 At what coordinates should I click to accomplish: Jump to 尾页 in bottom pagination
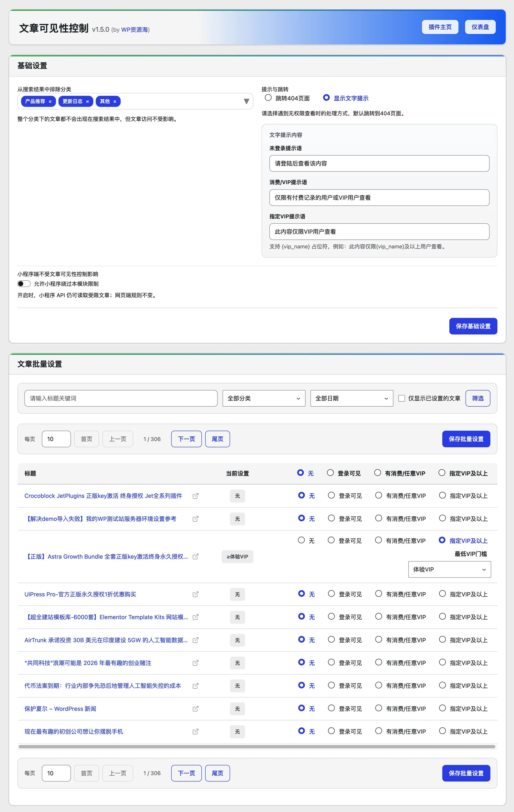(217, 773)
